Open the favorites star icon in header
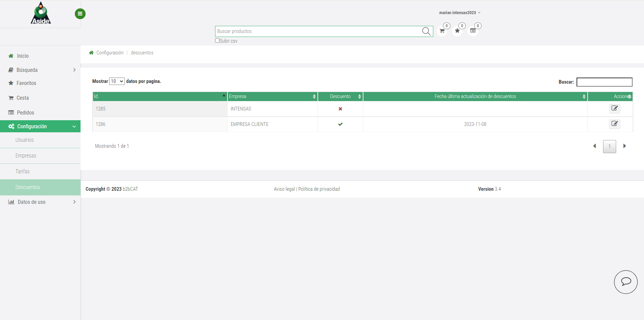 (457, 31)
